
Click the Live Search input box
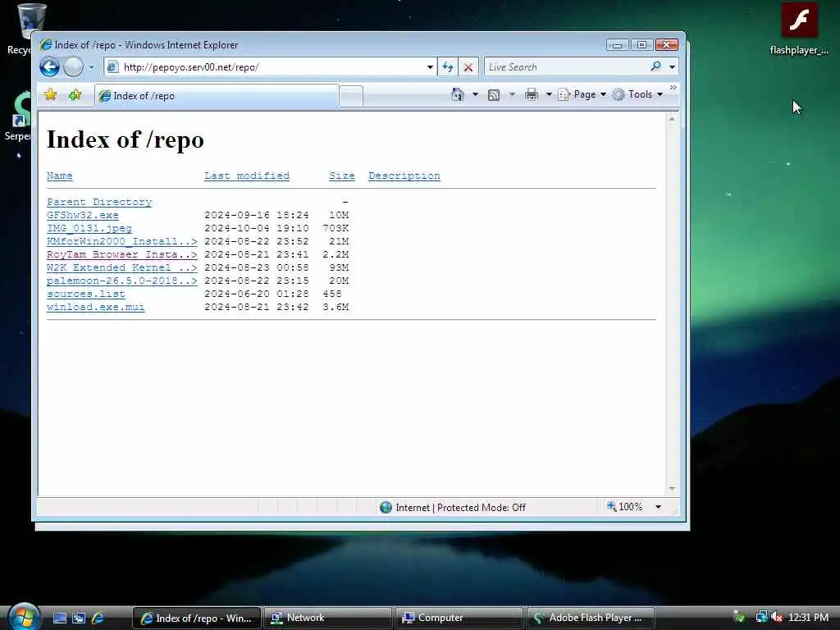pos(567,67)
